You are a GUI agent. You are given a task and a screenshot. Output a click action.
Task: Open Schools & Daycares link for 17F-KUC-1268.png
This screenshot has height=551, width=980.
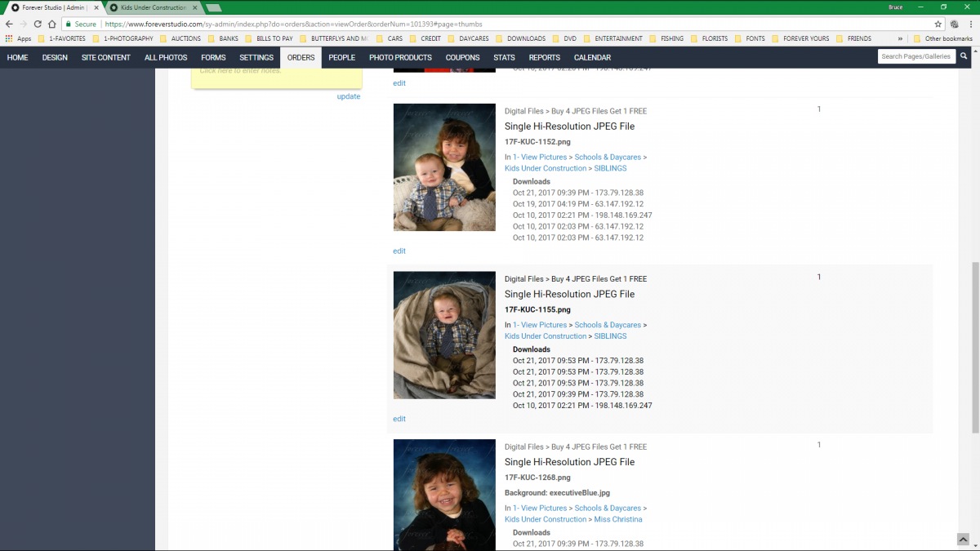pos(608,508)
